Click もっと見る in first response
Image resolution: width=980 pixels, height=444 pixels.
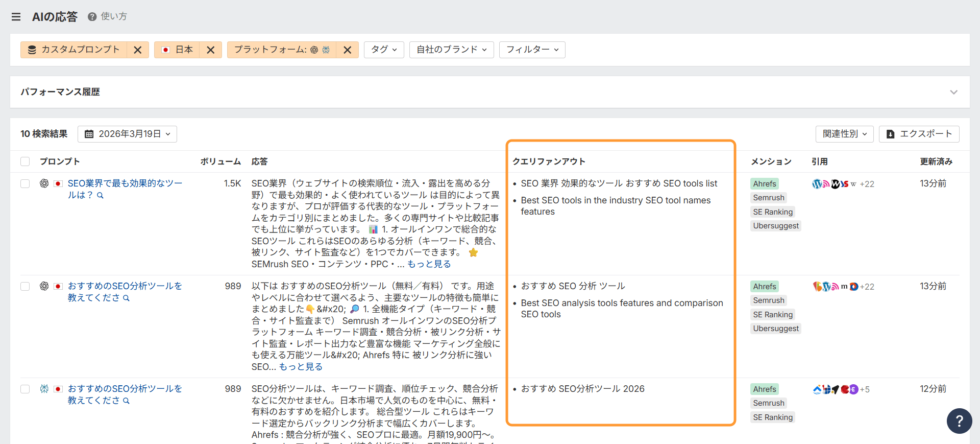point(429,264)
